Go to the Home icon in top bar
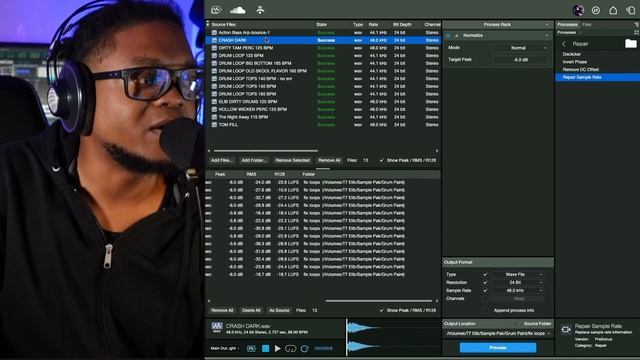Image resolution: width=640 pixels, height=360 pixels. point(613,11)
